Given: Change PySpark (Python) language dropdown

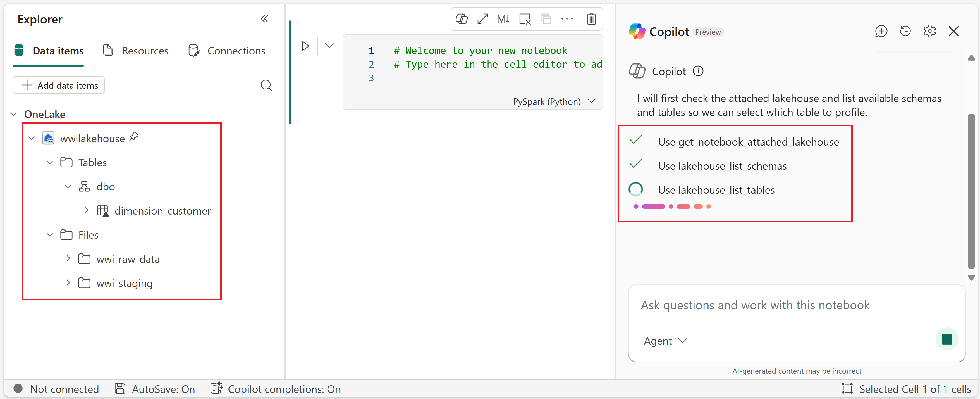Looking at the screenshot, I should pos(554,101).
